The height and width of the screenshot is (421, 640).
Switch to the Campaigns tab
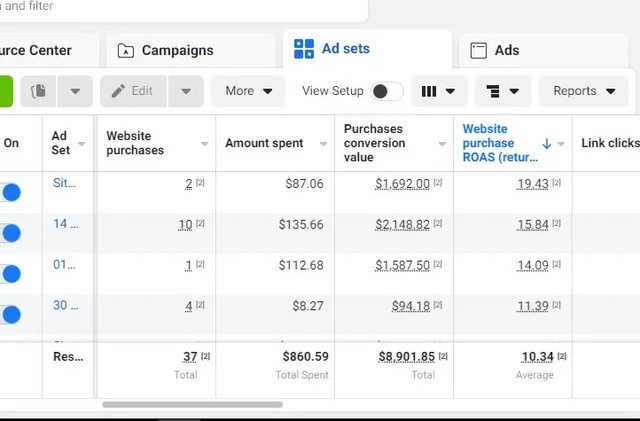click(176, 50)
